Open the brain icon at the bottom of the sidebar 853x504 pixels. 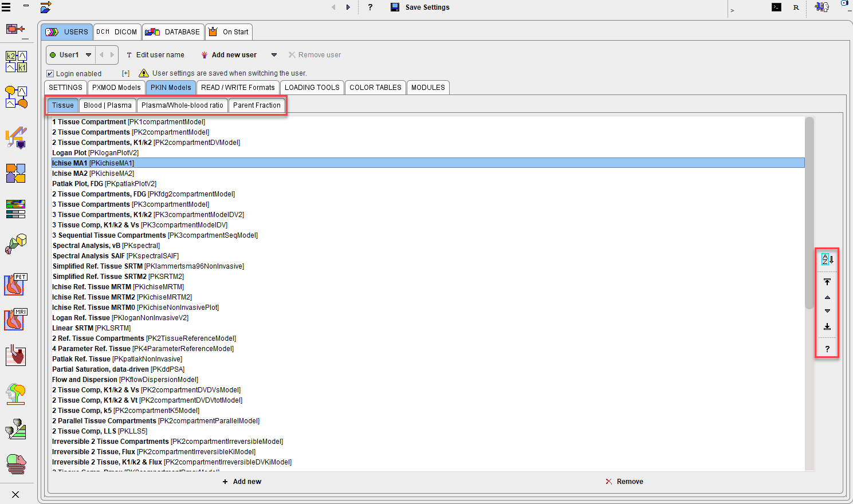[16, 464]
